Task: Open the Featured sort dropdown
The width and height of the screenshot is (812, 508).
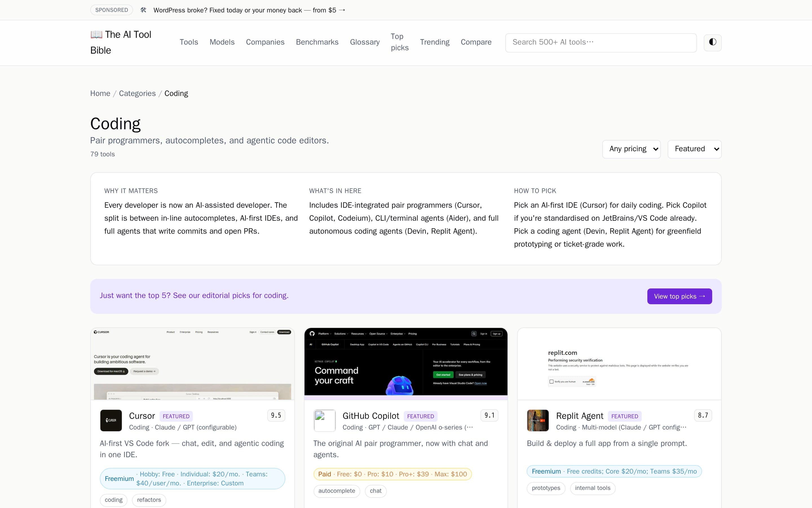Action: 694,149
